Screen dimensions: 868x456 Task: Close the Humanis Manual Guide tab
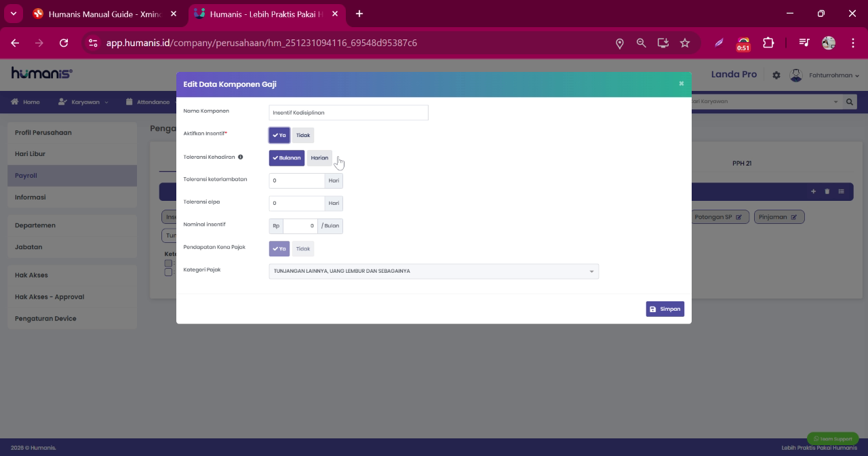tap(174, 14)
